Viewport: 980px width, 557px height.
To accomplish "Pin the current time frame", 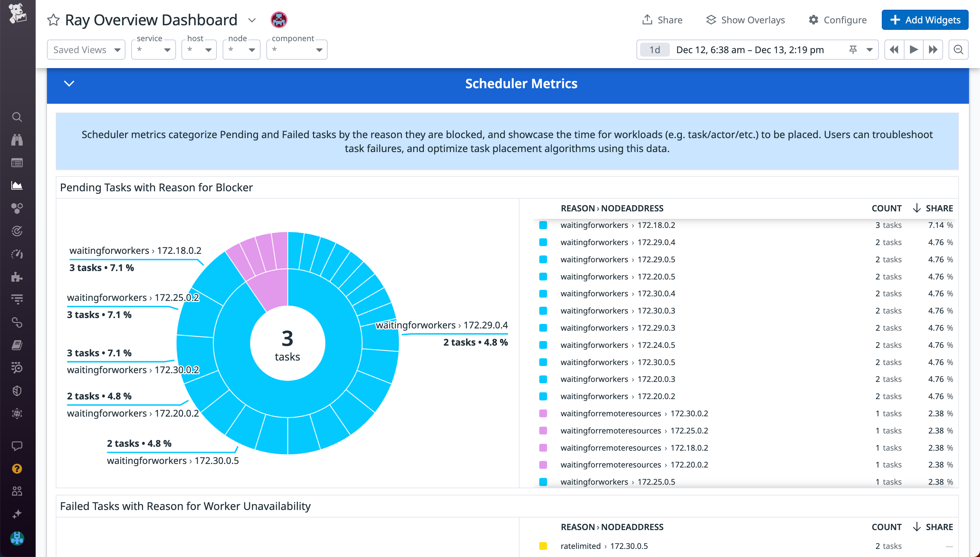I will (853, 49).
